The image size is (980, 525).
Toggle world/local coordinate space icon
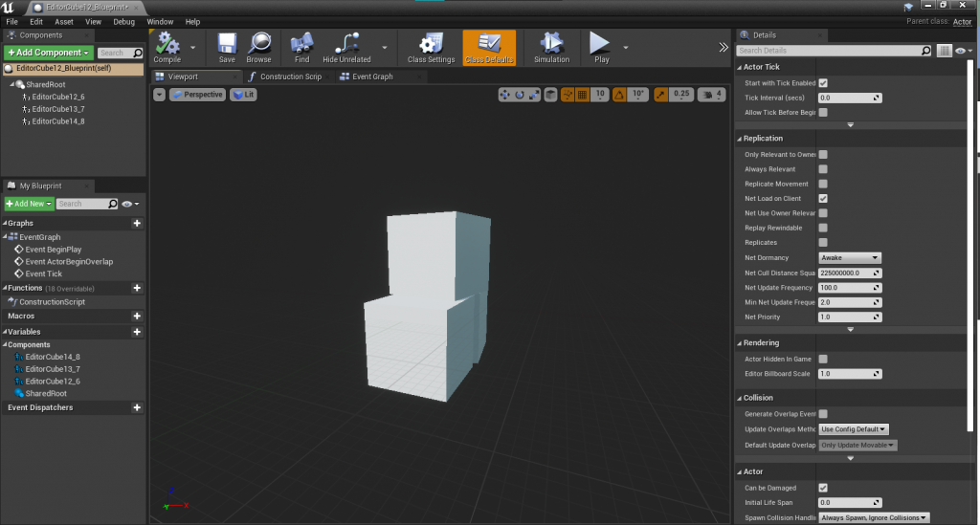(550, 95)
